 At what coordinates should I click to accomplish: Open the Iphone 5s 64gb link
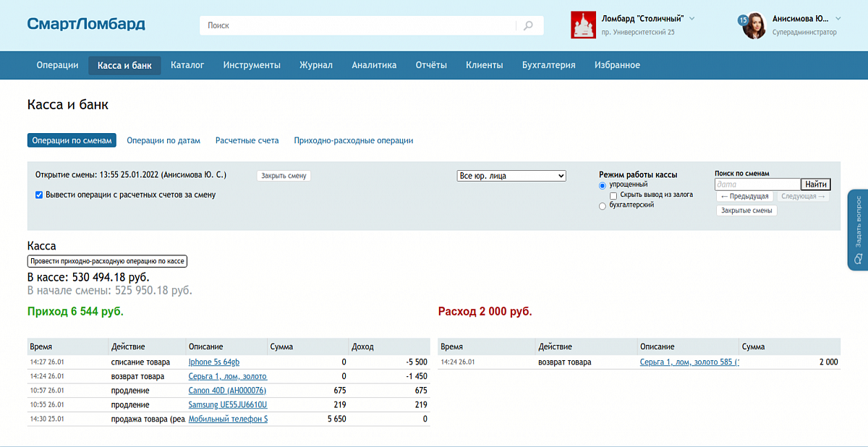coord(213,362)
